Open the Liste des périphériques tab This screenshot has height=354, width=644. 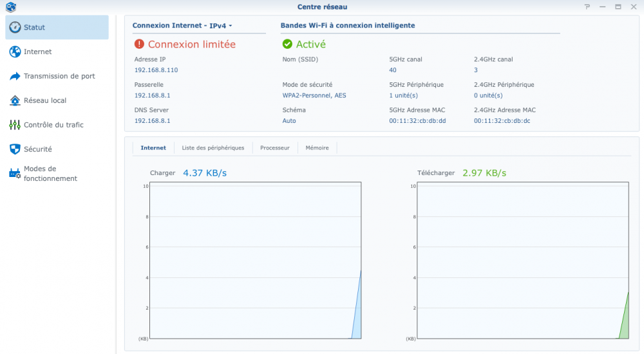(213, 148)
